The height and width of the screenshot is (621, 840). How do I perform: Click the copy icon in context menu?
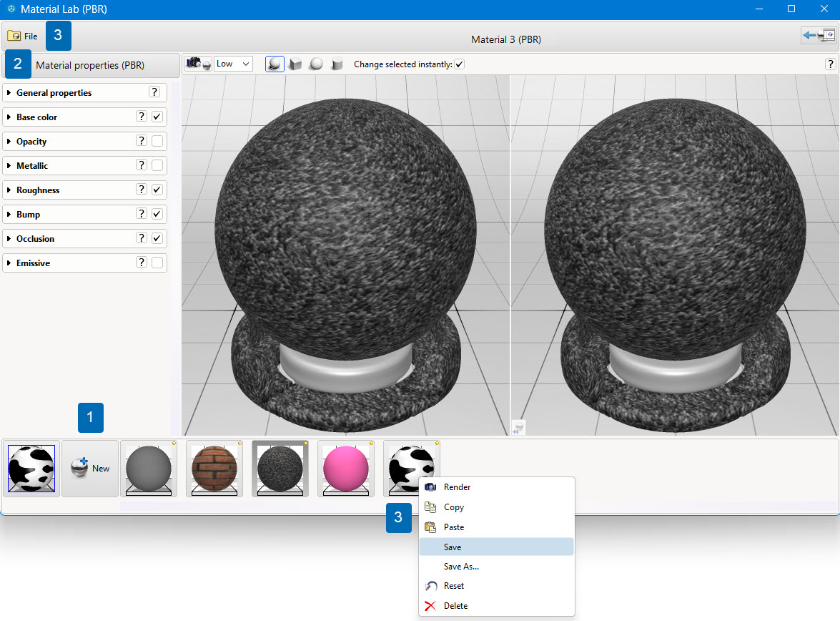coord(430,507)
